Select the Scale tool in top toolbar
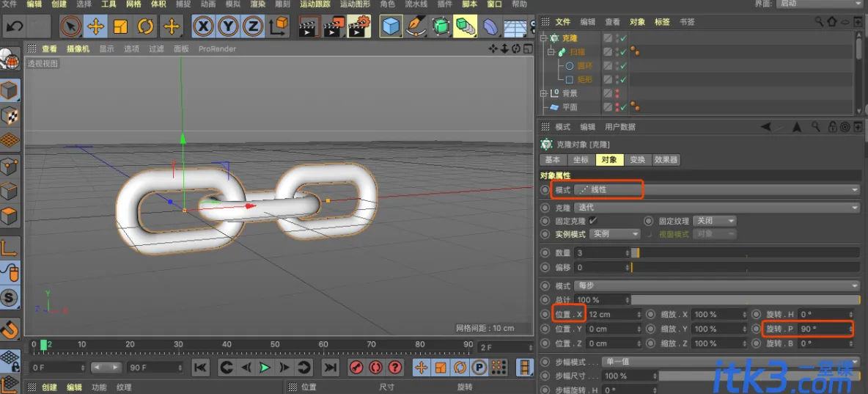Screen dimensions: 868x394 pos(121,26)
